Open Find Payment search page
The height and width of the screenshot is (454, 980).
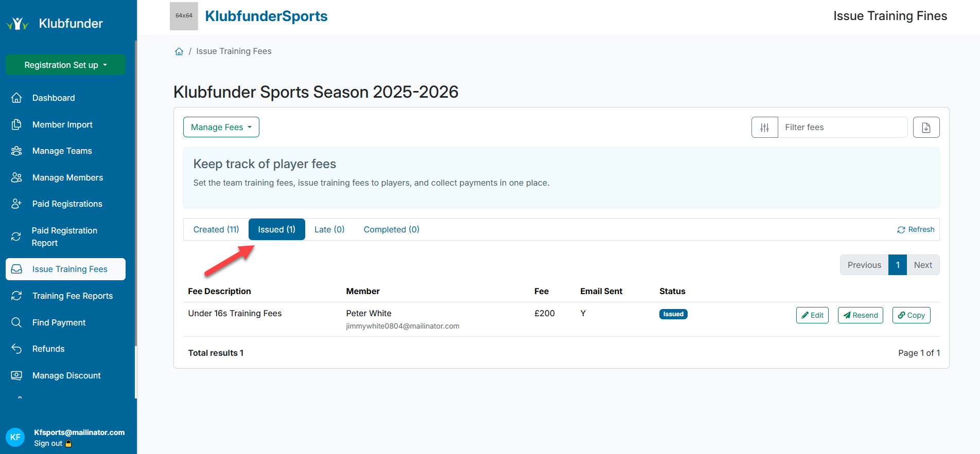point(59,322)
